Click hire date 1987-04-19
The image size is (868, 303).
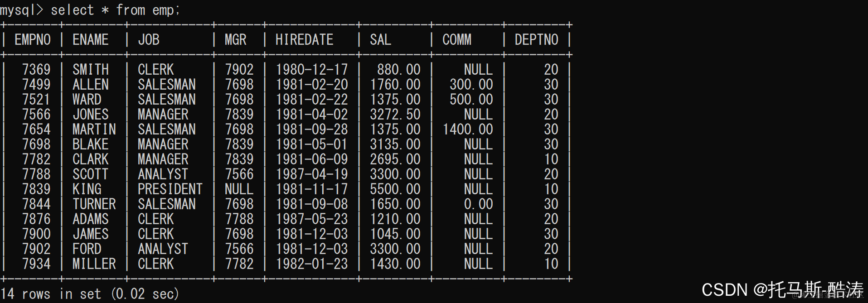tap(312, 174)
